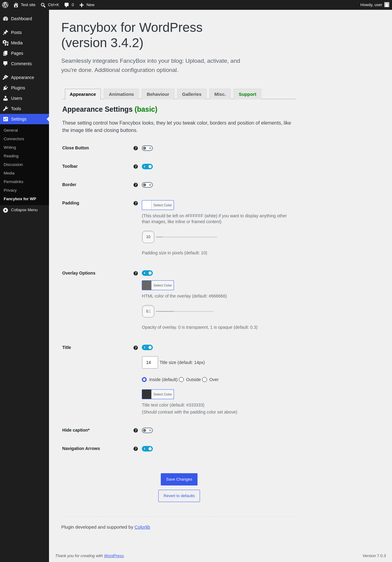Image resolution: width=392 pixels, height=562 pixels.
Task: Click the home icon beside Test site
Action: [16, 5]
